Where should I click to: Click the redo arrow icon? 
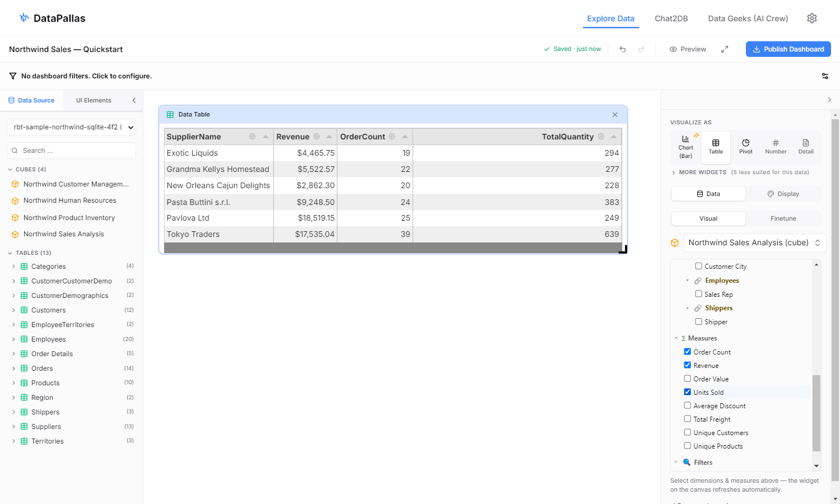641,49
